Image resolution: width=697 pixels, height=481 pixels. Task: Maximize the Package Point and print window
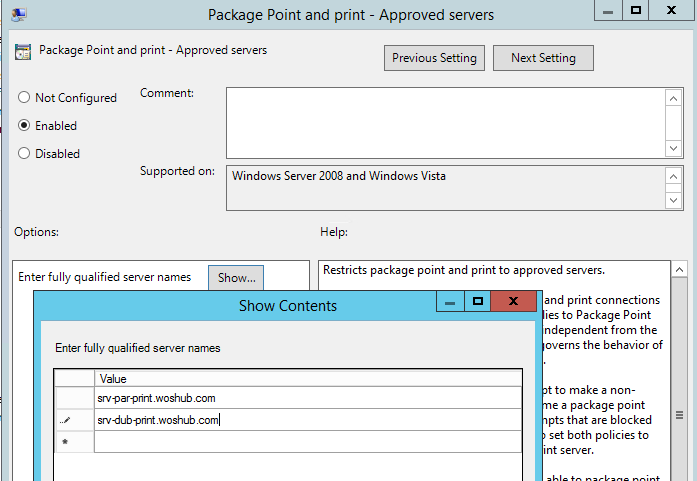click(636, 10)
